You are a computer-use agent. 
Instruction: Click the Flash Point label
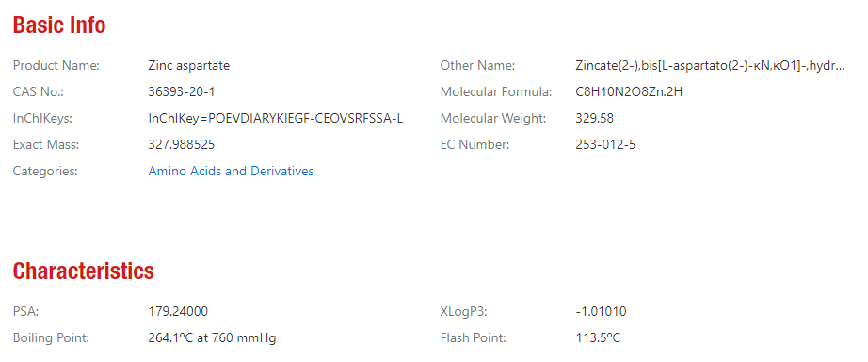pyautogui.click(x=474, y=338)
